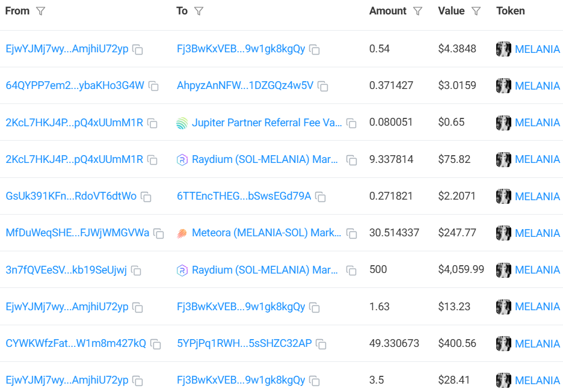563x392 pixels.
Task: Open the Amount column filter
Action: 418,11
